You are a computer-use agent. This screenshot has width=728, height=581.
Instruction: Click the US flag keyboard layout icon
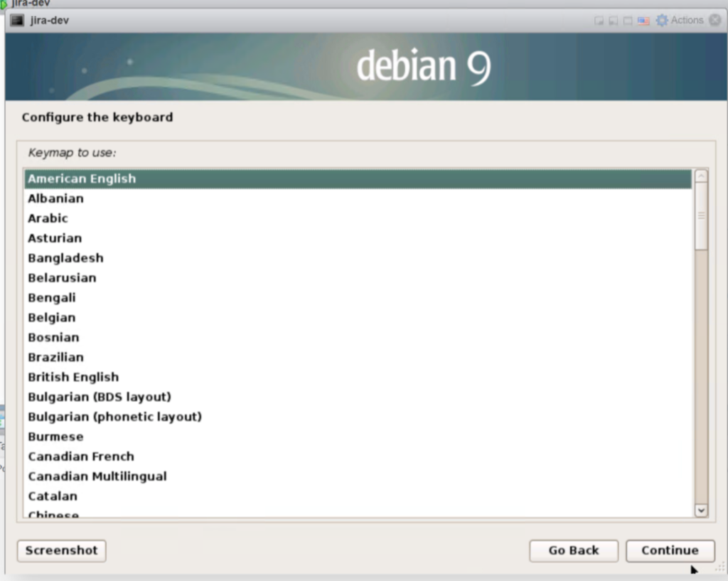pos(643,21)
